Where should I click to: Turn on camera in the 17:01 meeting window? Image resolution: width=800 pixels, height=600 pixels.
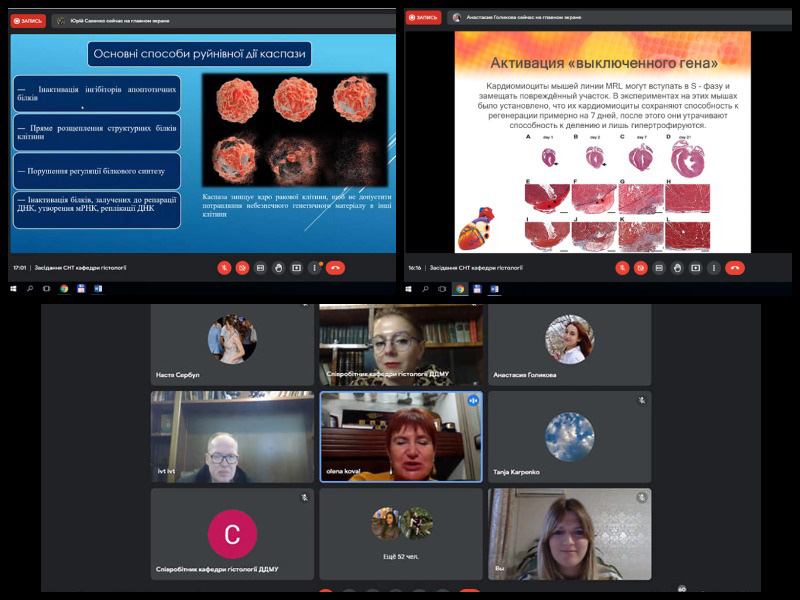pyautogui.click(x=242, y=268)
